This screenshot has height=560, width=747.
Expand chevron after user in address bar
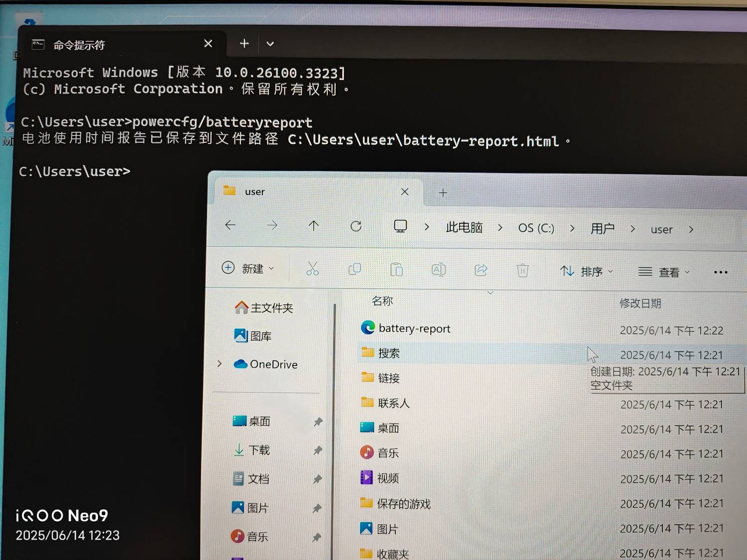click(x=691, y=229)
